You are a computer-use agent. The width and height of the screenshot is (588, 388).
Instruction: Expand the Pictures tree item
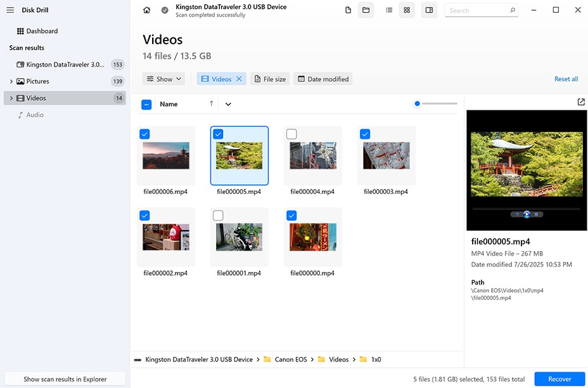tap(11, 81)
